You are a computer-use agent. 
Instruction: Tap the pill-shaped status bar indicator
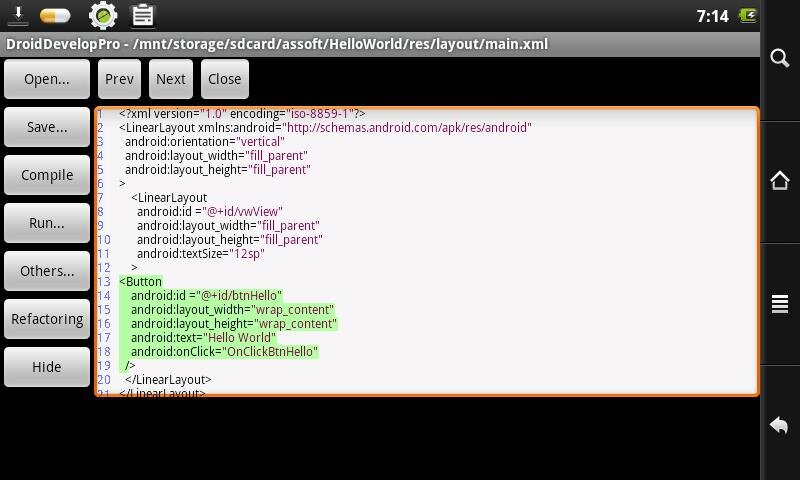pyautogui.click(x=55, y=16)
